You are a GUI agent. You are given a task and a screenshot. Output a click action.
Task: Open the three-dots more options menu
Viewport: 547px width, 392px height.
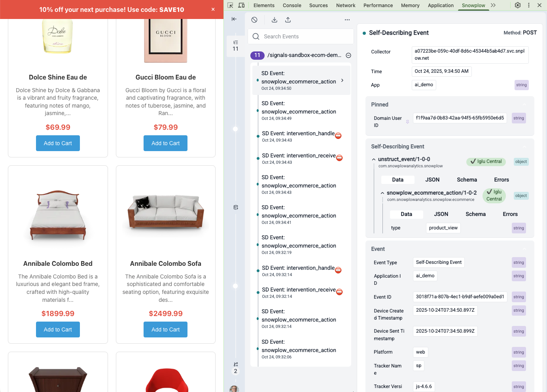347,20
